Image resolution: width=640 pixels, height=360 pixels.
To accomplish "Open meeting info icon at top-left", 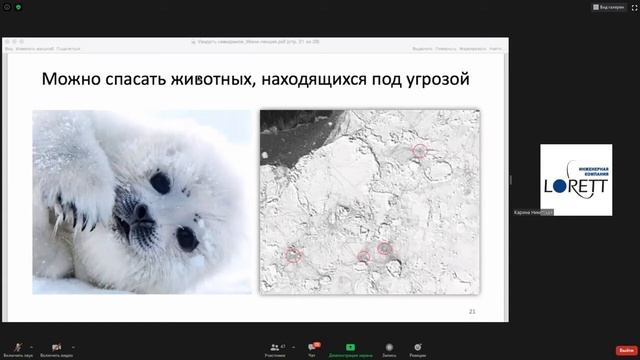I will coord(7,7).
